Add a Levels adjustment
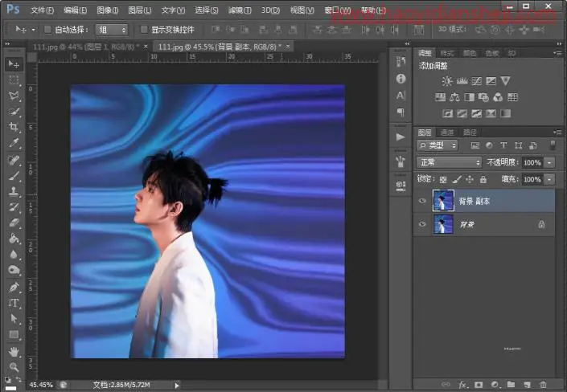Viewport: 567px width, 392px height. (462, 81)
